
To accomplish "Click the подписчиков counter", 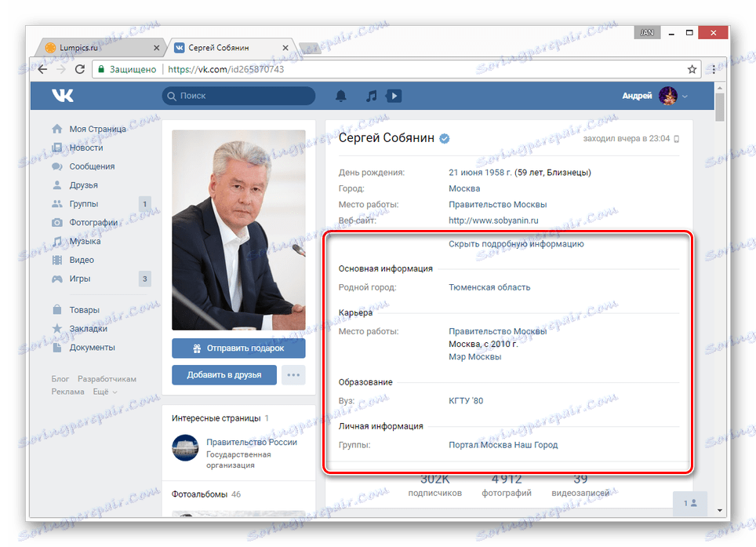I will pyautogui.click(x=435, y=485).
